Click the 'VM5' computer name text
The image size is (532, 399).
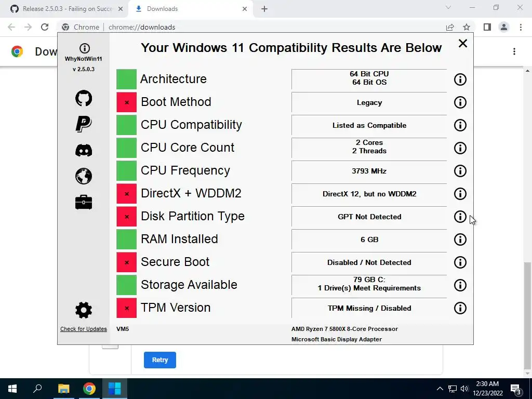pyautogui.click(x=123, y=329)
